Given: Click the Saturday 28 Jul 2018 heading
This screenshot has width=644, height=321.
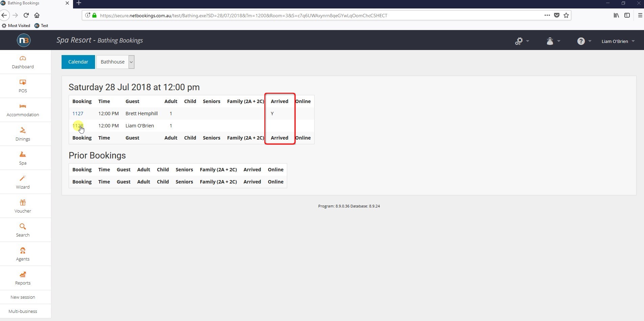Looking at the screenshot, I should click(134, 87).
